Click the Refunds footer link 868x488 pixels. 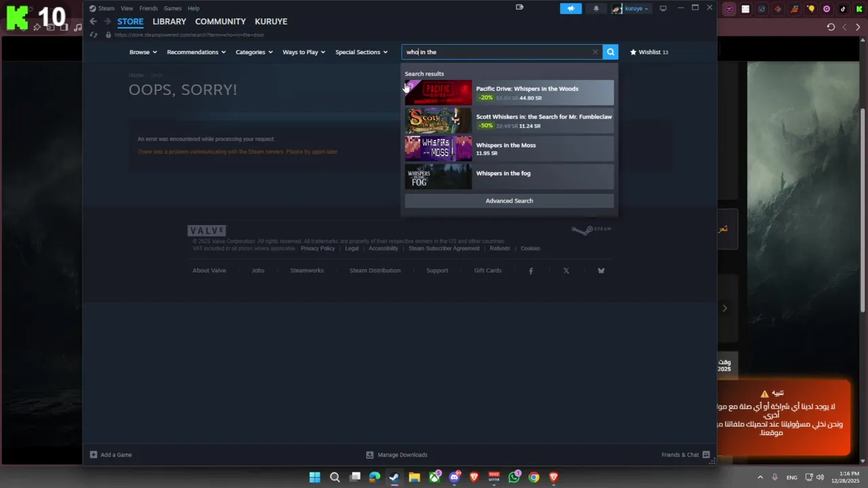pos(500,249)
